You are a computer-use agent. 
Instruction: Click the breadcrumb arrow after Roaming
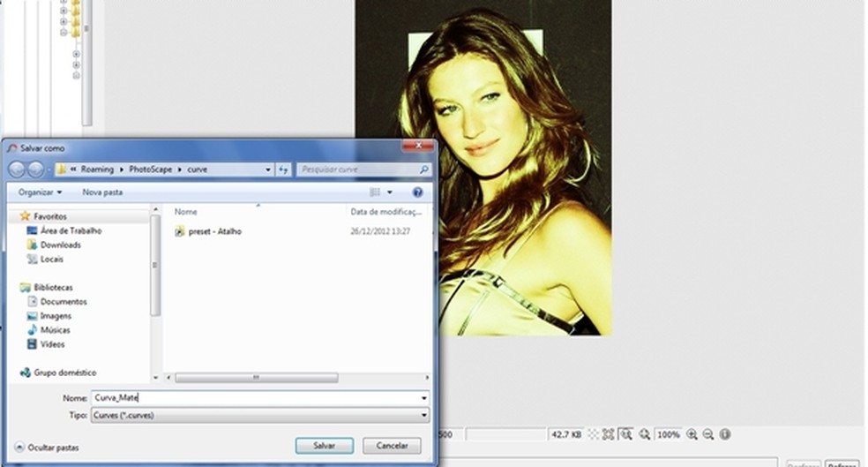point(121,169)
